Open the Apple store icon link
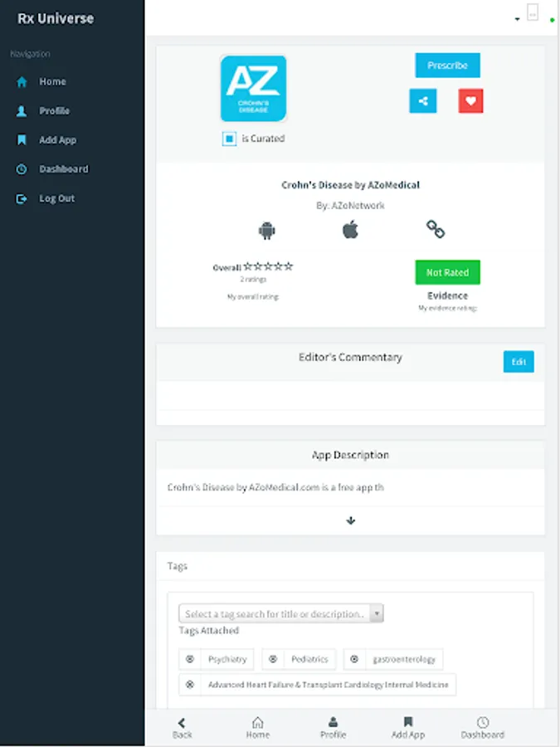The width and height of the screenshot is (560, 747). 350,230
